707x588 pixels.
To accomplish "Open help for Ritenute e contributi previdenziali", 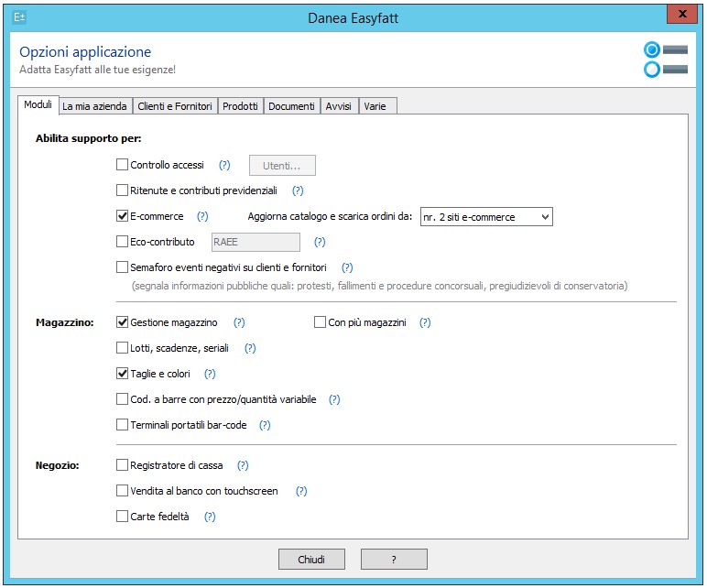I will 298,191.
